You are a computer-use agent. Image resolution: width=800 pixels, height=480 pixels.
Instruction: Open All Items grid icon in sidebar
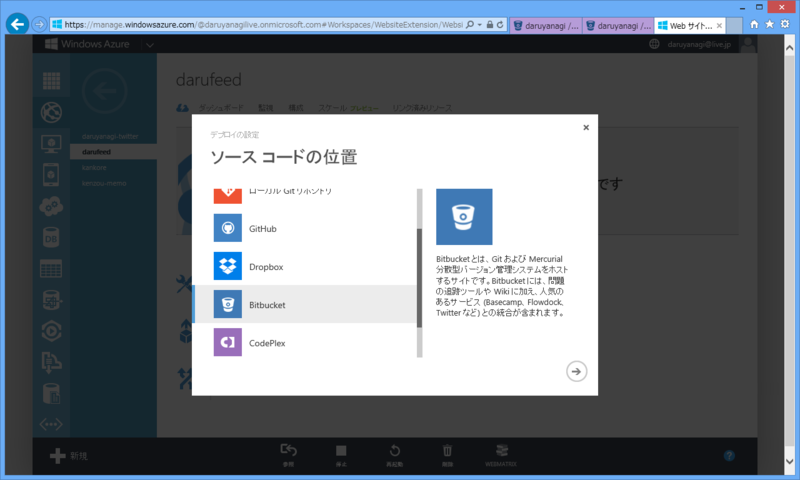tap(51, 81)
